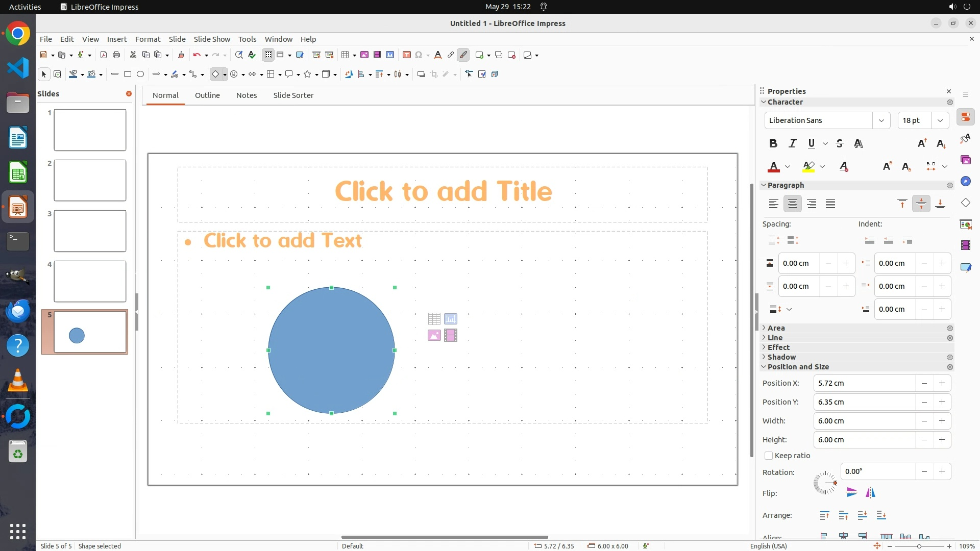Click the font color red swatch
Viewport: 980px width, 551px height.
[774, 167]
